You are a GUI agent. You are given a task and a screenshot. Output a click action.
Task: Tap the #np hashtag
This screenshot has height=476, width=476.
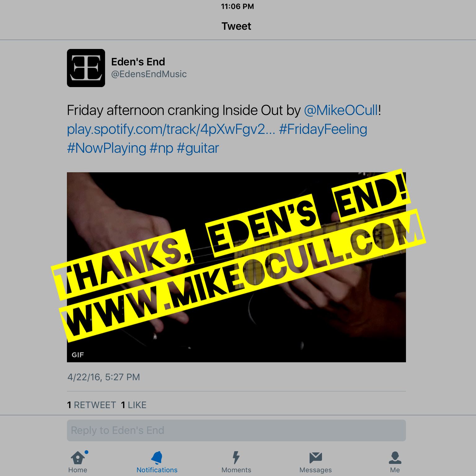point(161,148)
